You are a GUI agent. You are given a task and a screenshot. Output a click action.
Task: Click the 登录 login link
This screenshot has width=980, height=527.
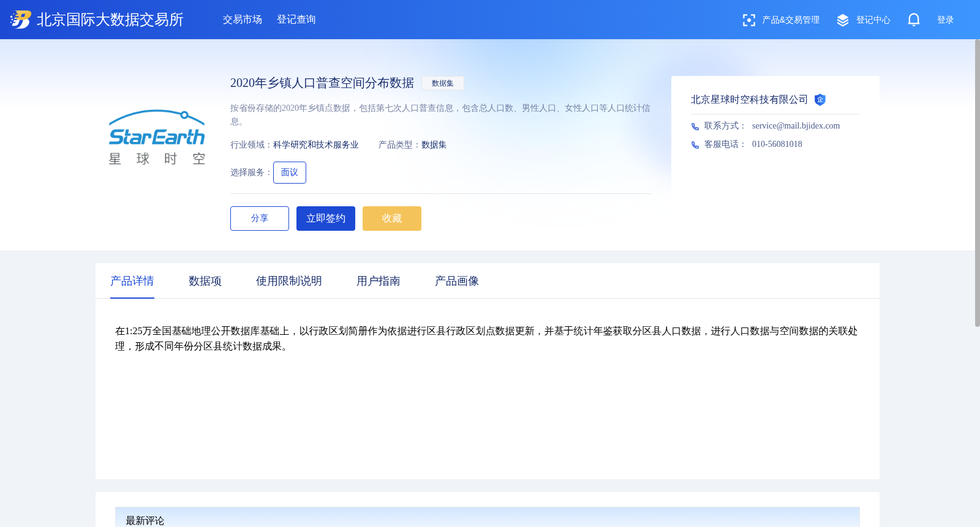click(x=946, y=20)
